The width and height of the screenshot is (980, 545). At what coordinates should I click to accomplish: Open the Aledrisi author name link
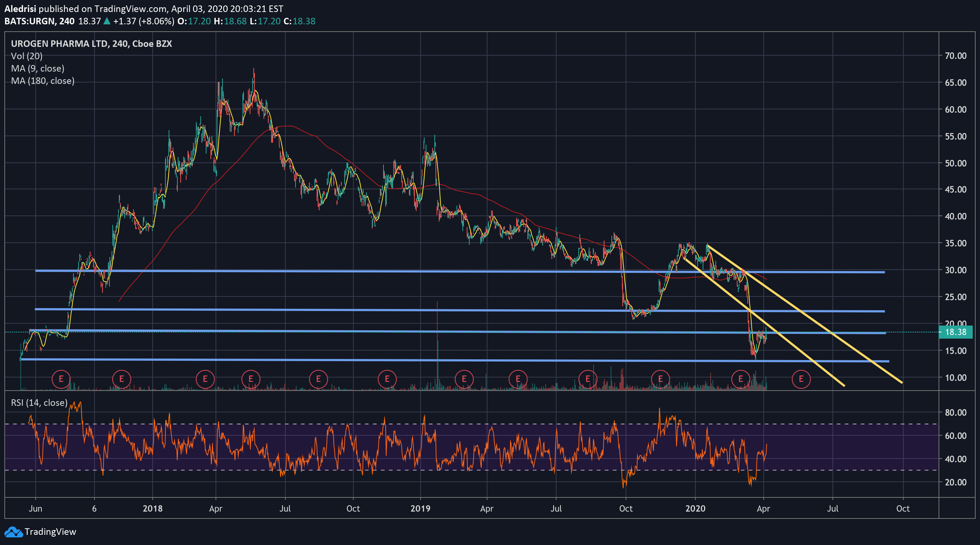point(20,8)
